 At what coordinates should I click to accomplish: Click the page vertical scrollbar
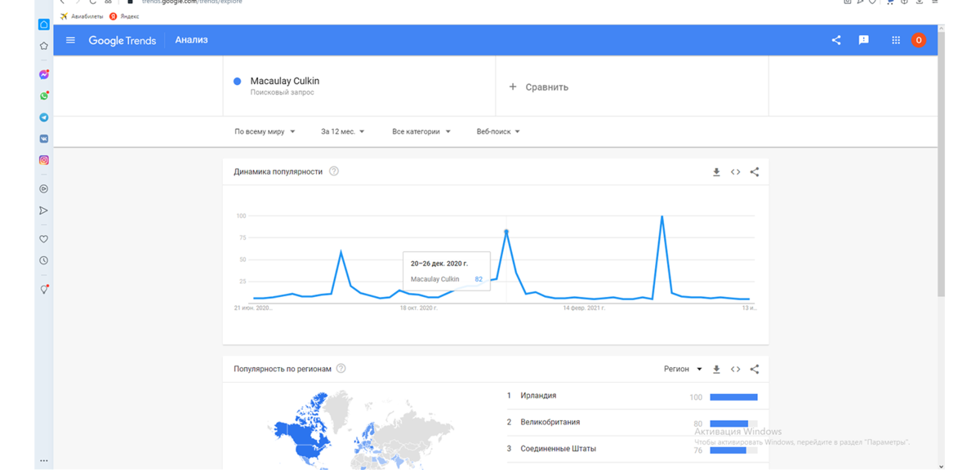pyautogui.click(x=942, y=163)
